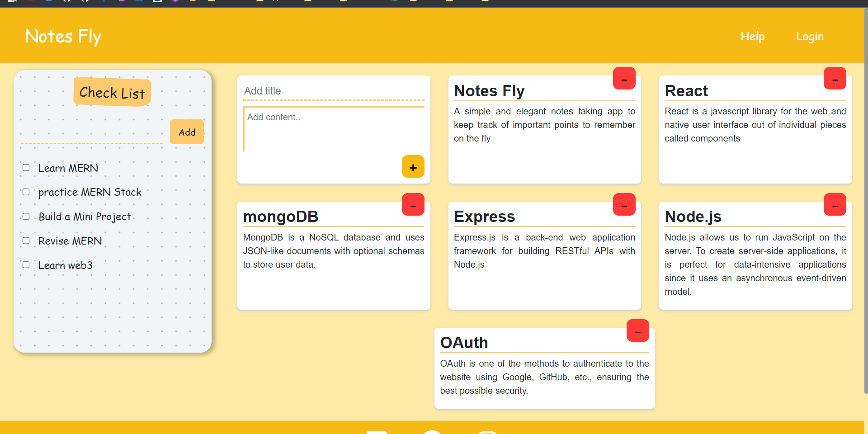Delete the React note

(835, 78)
